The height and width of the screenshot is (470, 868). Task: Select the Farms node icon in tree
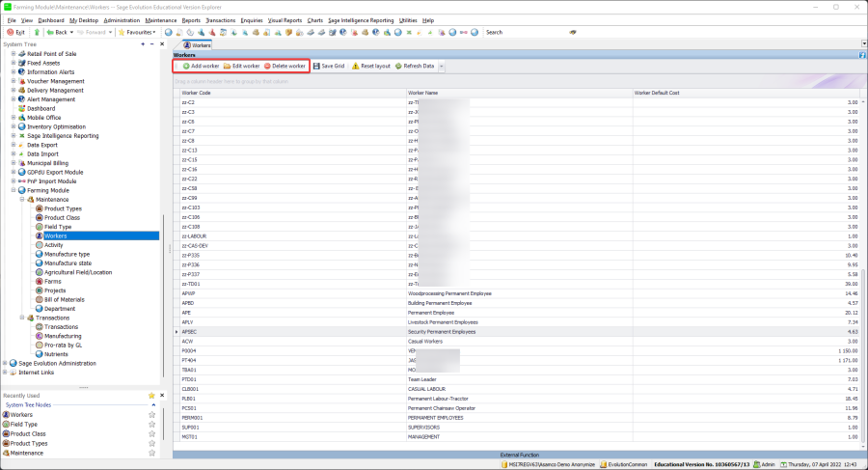[x=40, y=281]
